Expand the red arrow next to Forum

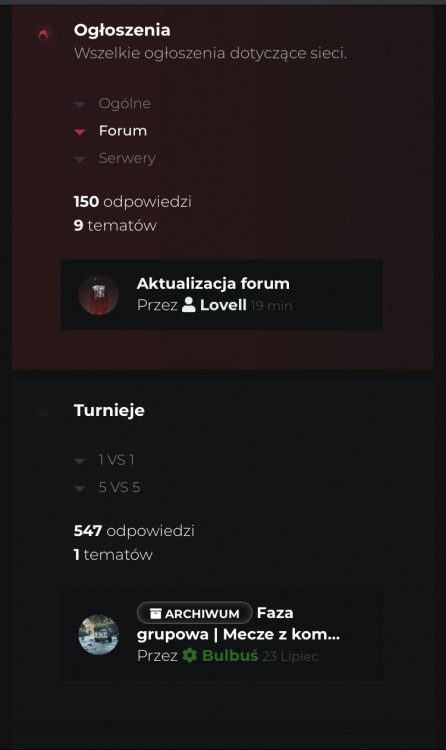80,132
